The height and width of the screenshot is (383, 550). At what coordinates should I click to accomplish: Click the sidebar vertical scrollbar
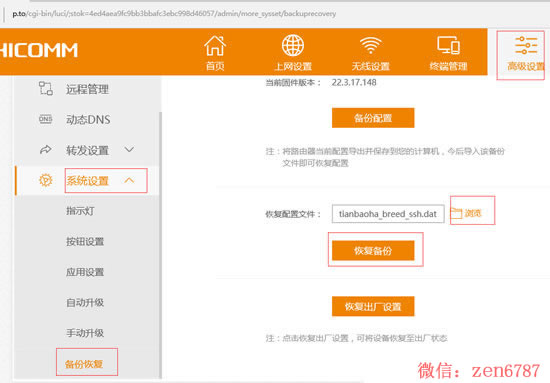tap(161, 246)
